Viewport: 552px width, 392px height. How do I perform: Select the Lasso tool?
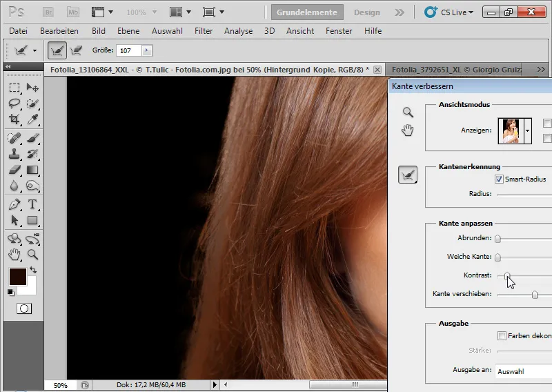coord(14,104)
